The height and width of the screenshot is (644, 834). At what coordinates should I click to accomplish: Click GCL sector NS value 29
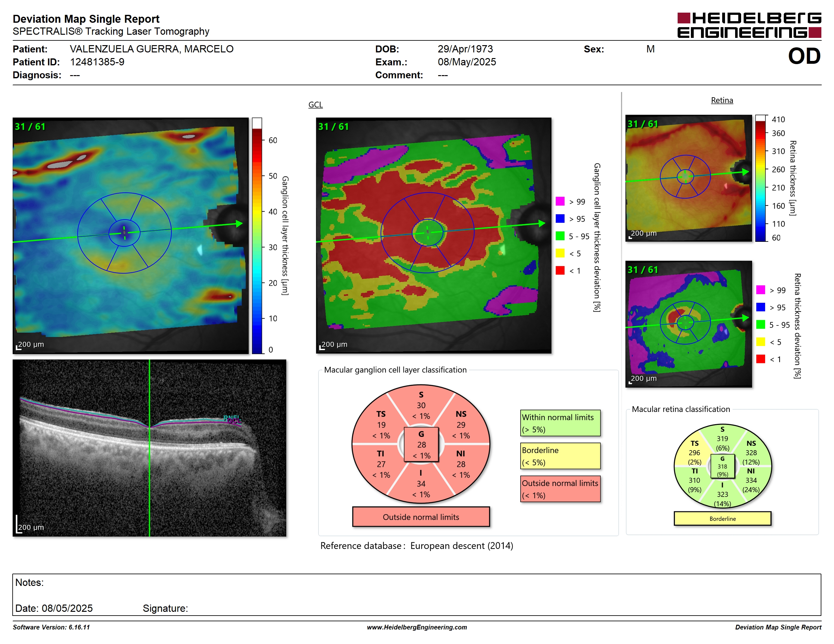tap(461, 425)
